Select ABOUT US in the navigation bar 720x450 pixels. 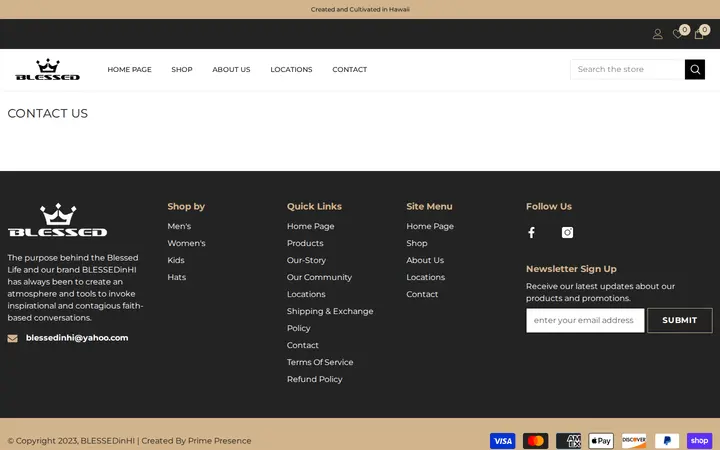point(231,69)
